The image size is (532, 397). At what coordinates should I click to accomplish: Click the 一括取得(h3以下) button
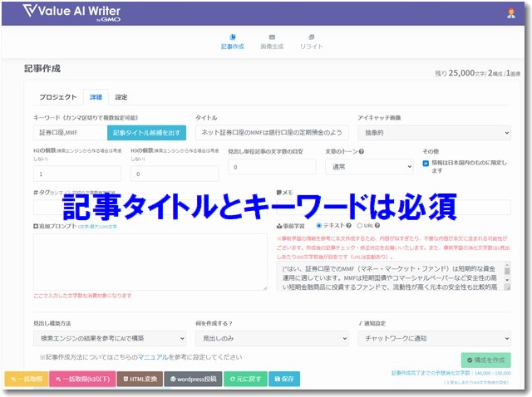82,379
